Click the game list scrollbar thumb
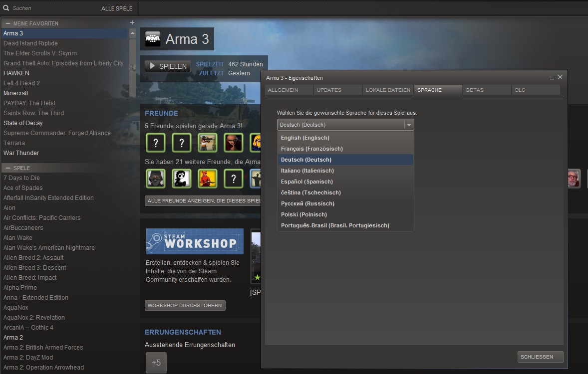 (x=132, y=67)
